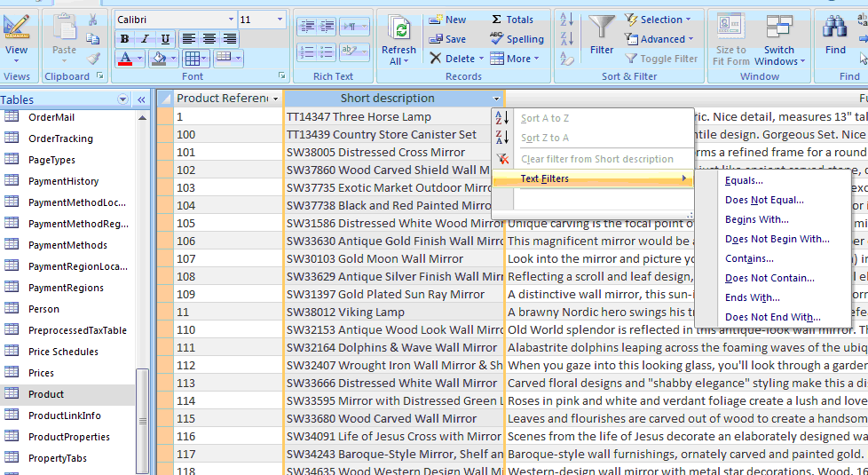The width and height of the screenshot is (868, 475).
Task: Click the Spelling check button
Action: [517, 39]
